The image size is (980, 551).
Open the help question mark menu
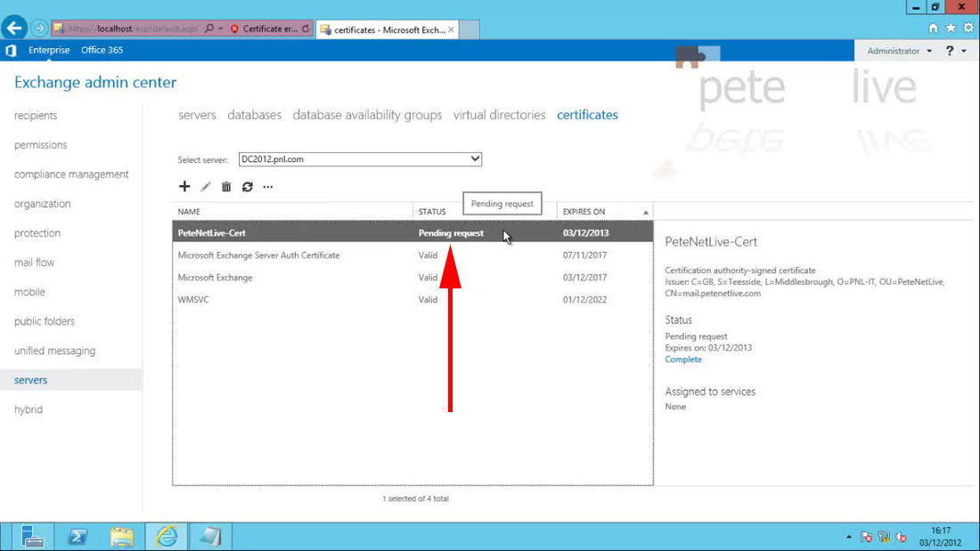click(x=955, y=51)
